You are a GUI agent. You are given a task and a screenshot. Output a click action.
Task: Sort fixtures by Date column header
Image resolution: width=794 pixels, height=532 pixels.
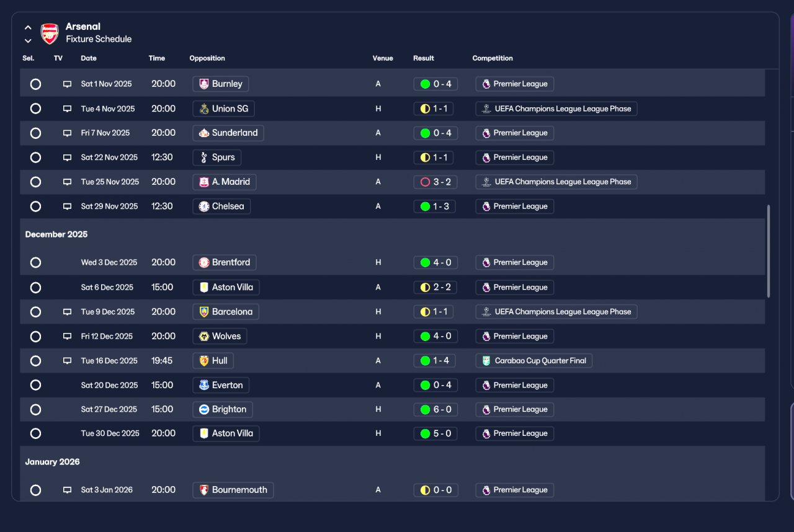tap(89, 58)
